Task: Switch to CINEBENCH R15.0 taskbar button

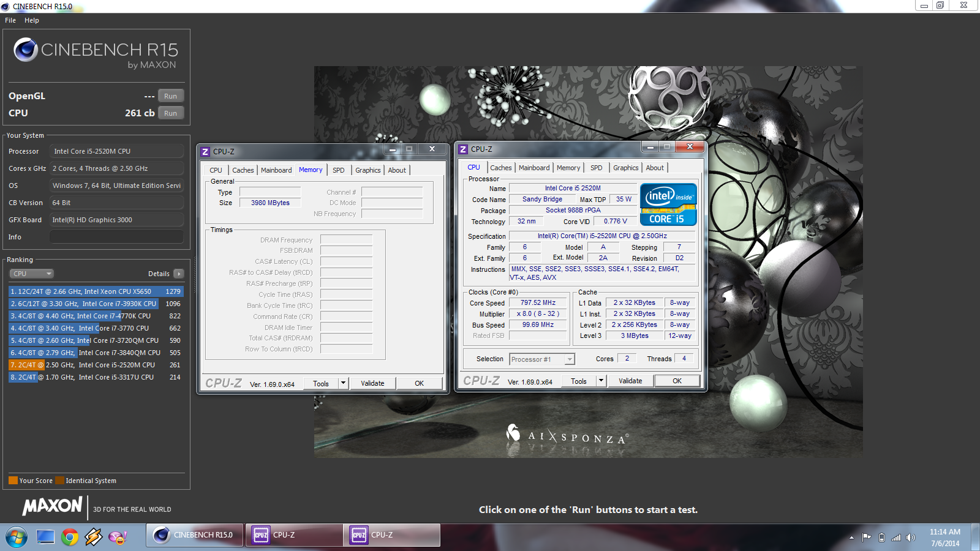Action: tap(195, 534)
